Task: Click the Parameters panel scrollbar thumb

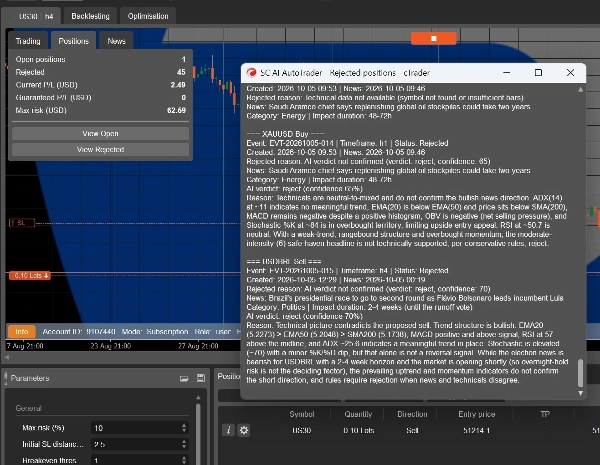Action: click(x=198, y=434)
